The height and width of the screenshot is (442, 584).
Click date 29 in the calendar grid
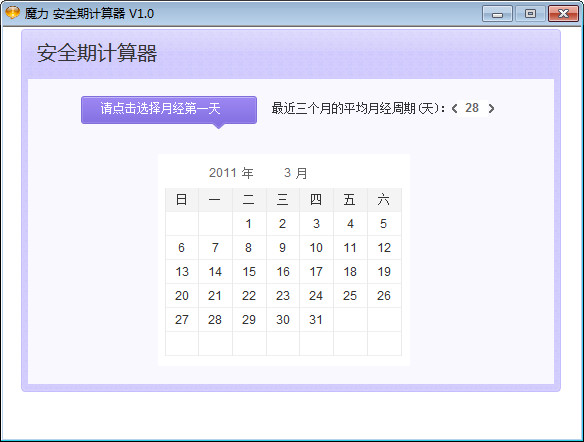click(x=249, y=319)
